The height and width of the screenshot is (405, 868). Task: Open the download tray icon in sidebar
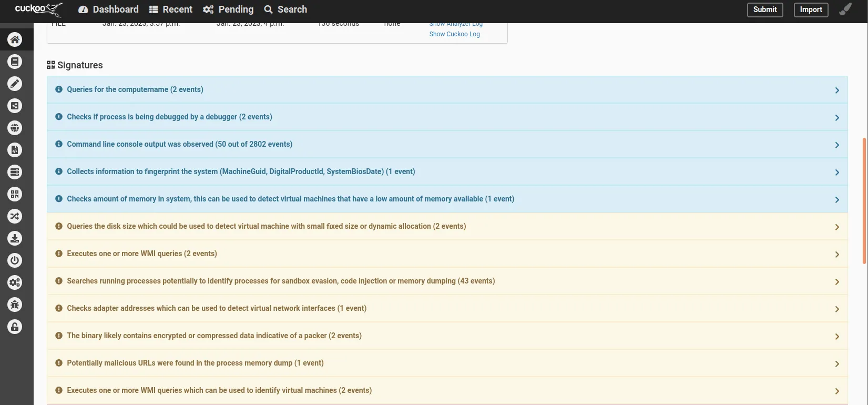[15, 238]
